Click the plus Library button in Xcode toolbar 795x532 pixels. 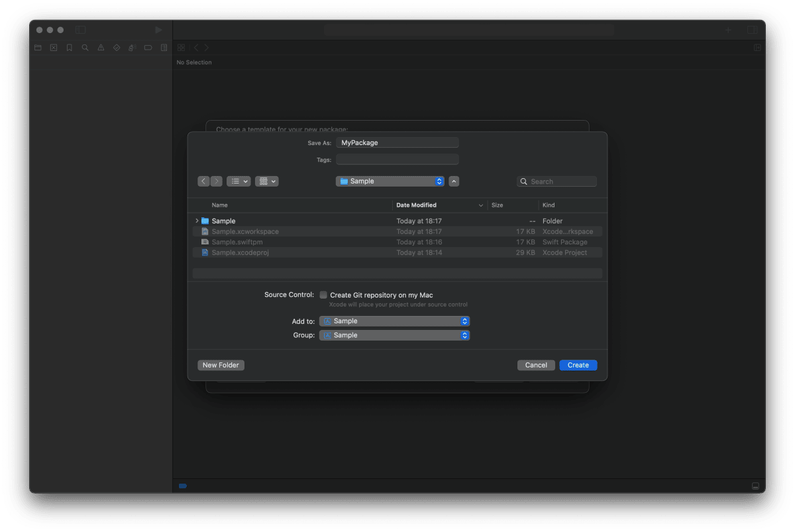729,30
